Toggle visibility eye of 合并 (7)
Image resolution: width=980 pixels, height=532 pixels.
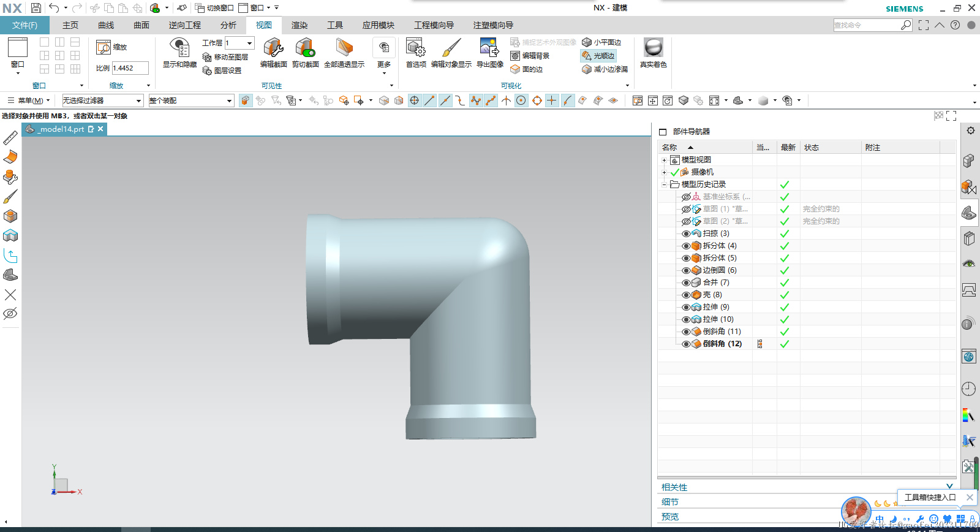(686, 283)
